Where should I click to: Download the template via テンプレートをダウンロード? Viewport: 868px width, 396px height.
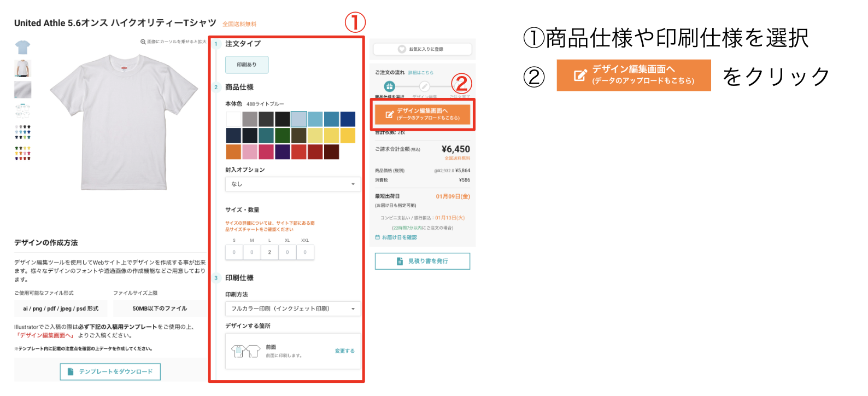coord(110,372)
